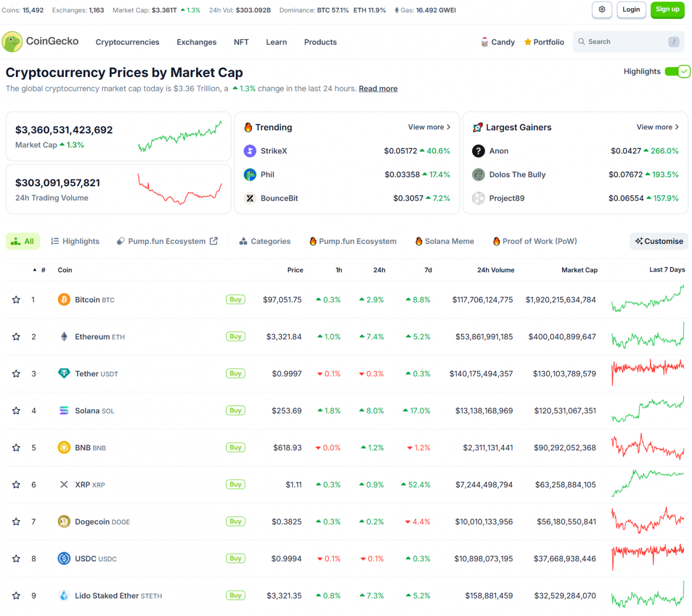Open the Products nav menu
The image size is (692, 616).
click(321, 42)
